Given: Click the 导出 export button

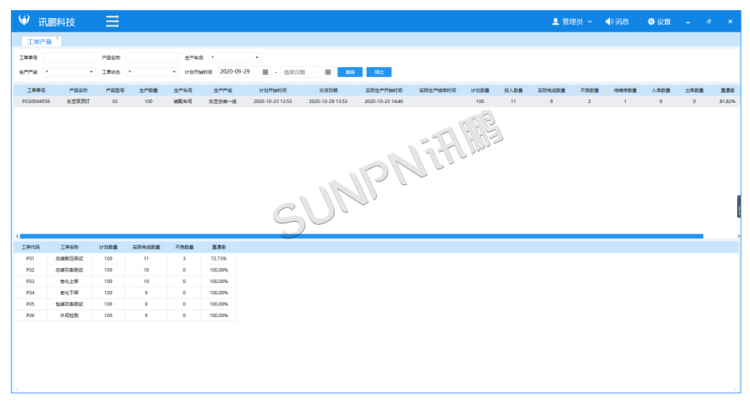Looking at the screenshot, I should pos(379,72).
